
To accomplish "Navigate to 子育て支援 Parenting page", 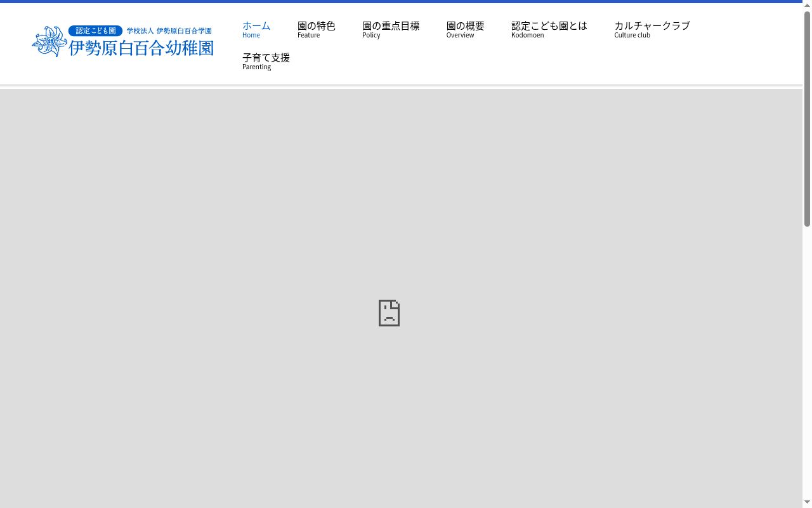I will pyautogui.click(x=266, y=61).
